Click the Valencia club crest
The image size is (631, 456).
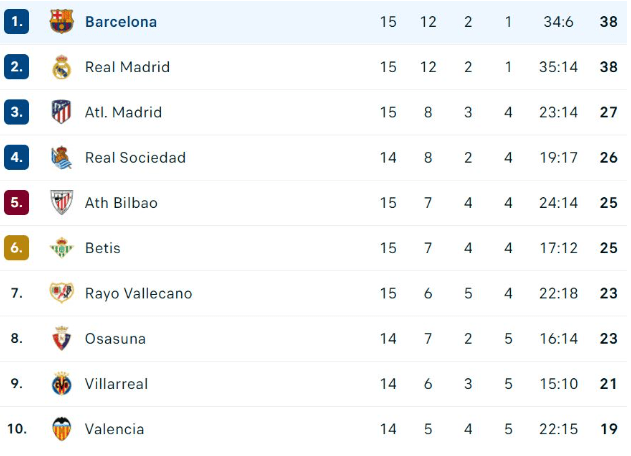pyautogui.click(x=61, y=429)
